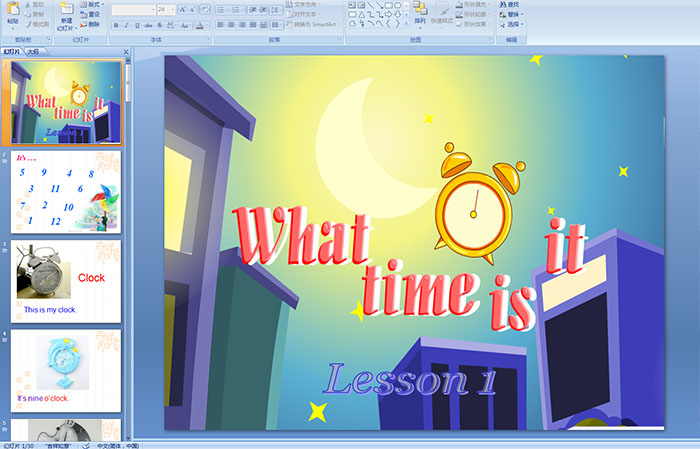Reset slide layout with 重设

point(90,14)
